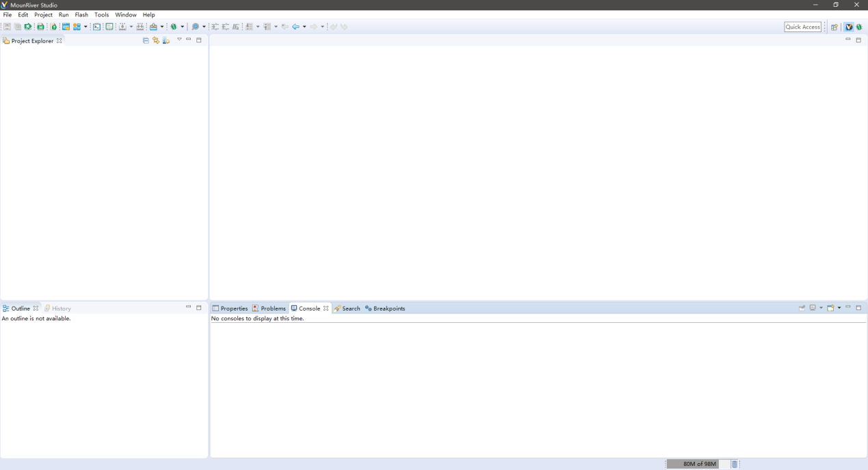868x470 pixels.
Task: Run garbage collector trash icon
Action: 735,464
